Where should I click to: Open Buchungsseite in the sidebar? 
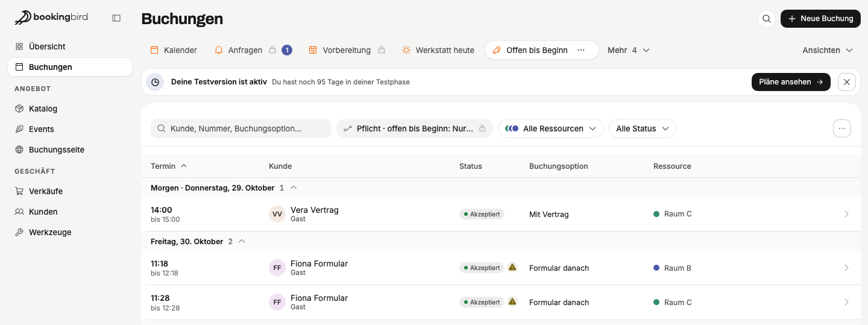(x=70, y=150)
